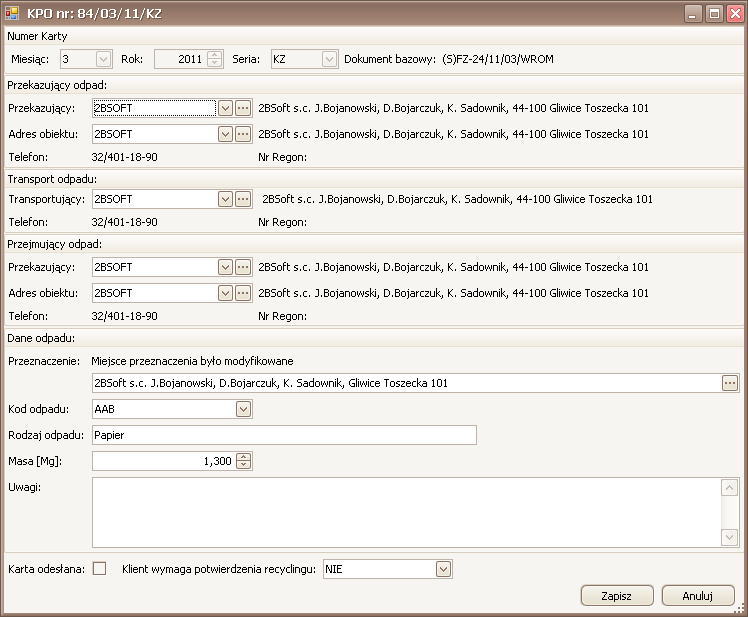748x617 pixels.
Task: Click the Anuluj button
Action: tap(697, 596)
